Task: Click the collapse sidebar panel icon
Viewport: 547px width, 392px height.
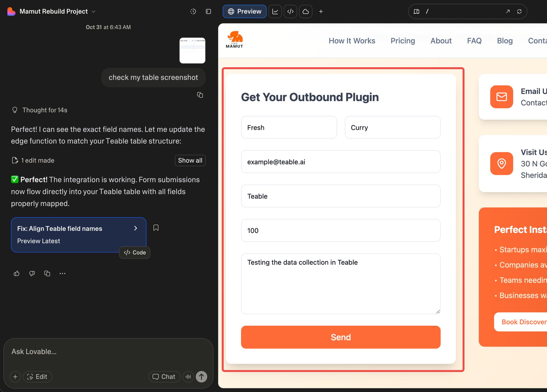Action: point(208,11)
